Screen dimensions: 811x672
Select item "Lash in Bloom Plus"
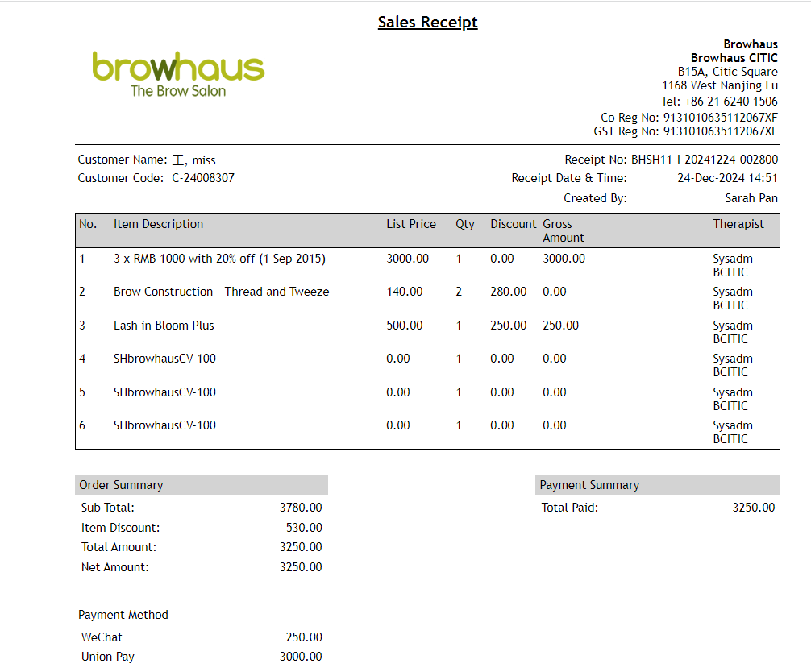point(164,326)
